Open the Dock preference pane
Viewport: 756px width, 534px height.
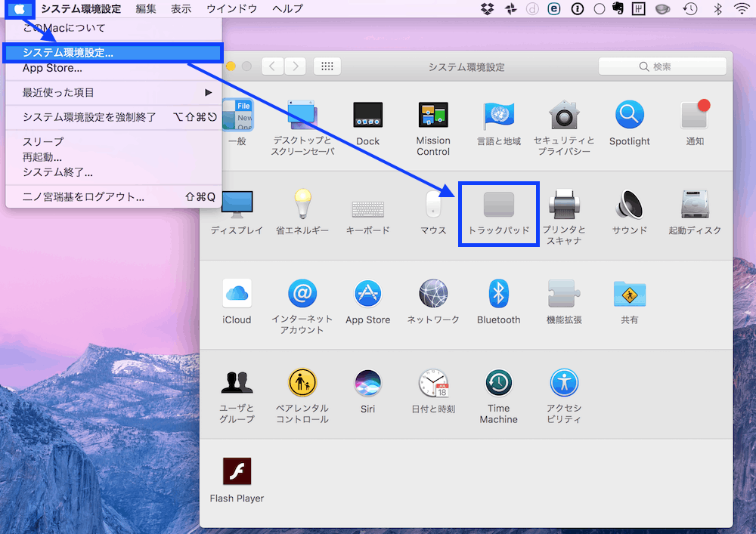click(368, 123)
